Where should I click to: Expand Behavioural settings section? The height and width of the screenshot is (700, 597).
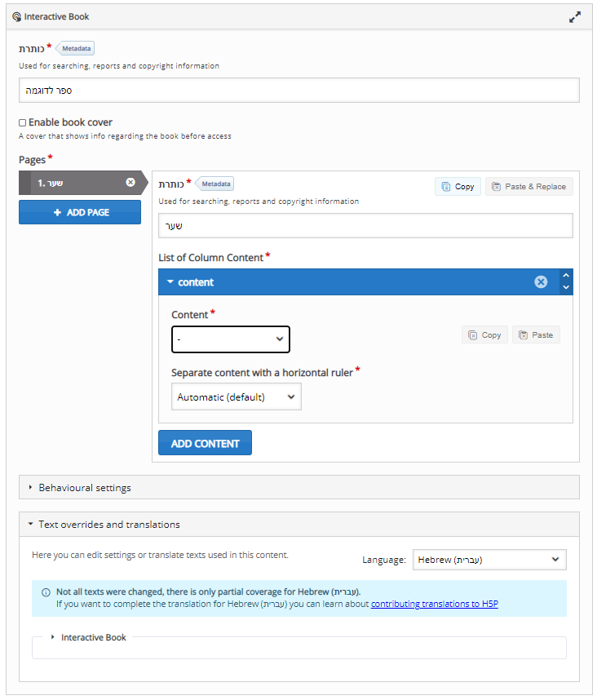(299, 487)
